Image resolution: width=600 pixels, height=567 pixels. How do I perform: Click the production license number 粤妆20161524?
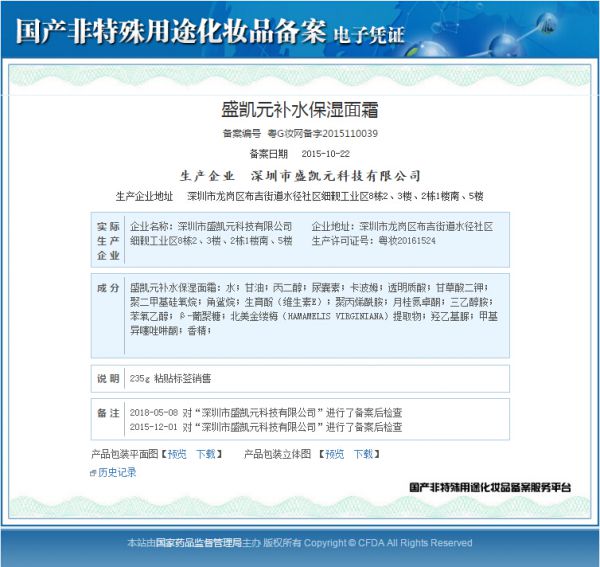[407, 241]
